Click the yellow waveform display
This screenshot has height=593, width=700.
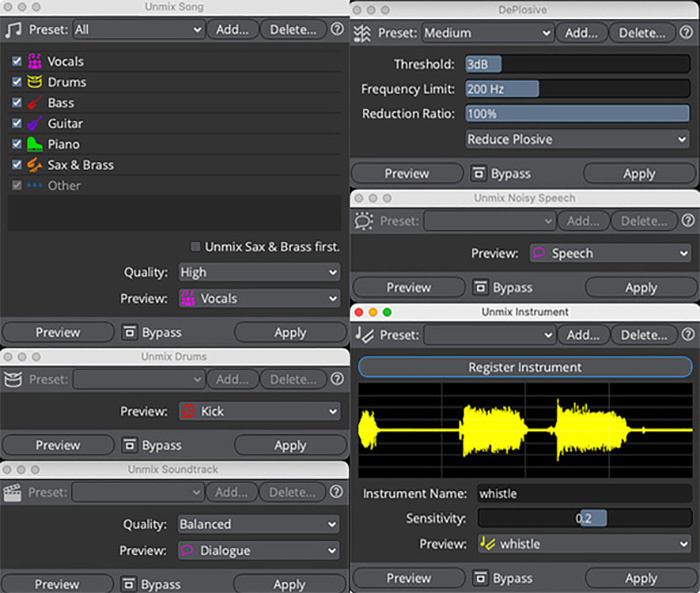[525, 430]
